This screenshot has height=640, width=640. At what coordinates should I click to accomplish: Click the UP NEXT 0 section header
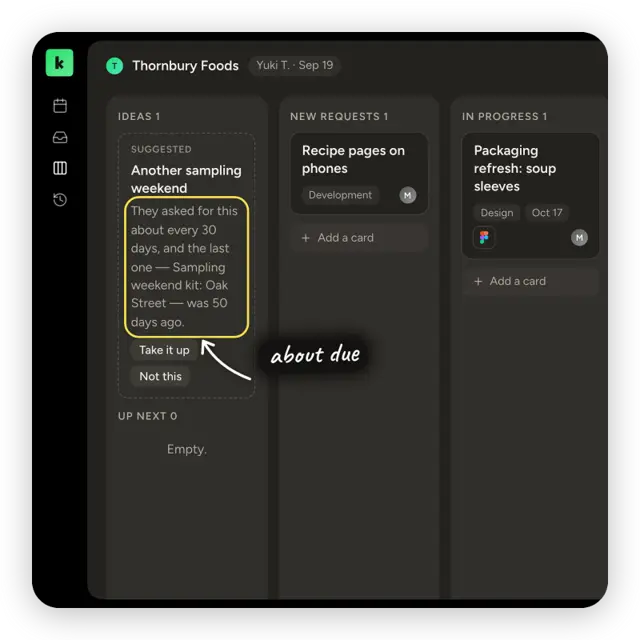point(147,416)
